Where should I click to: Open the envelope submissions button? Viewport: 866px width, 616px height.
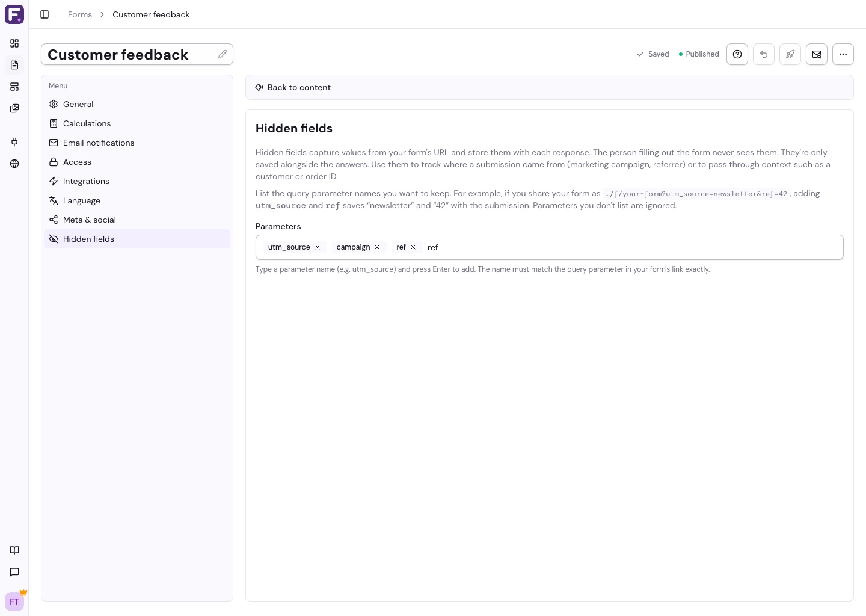tap(817, 54)
